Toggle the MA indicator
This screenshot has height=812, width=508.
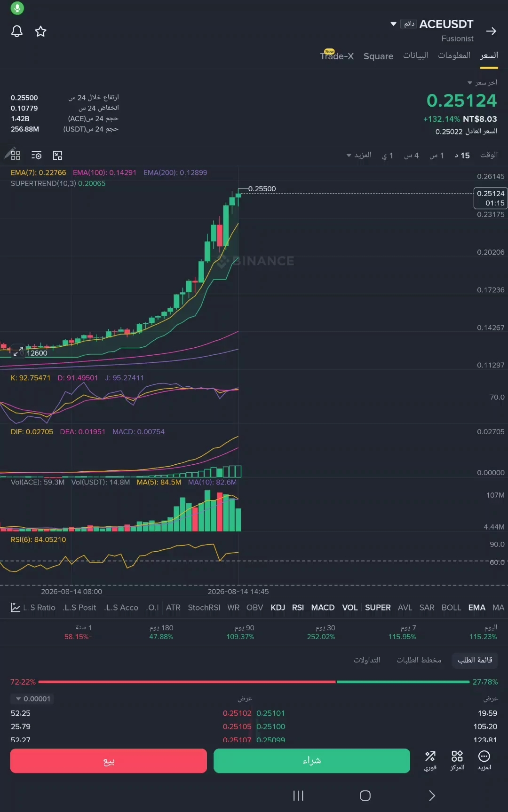pos(498,608)
